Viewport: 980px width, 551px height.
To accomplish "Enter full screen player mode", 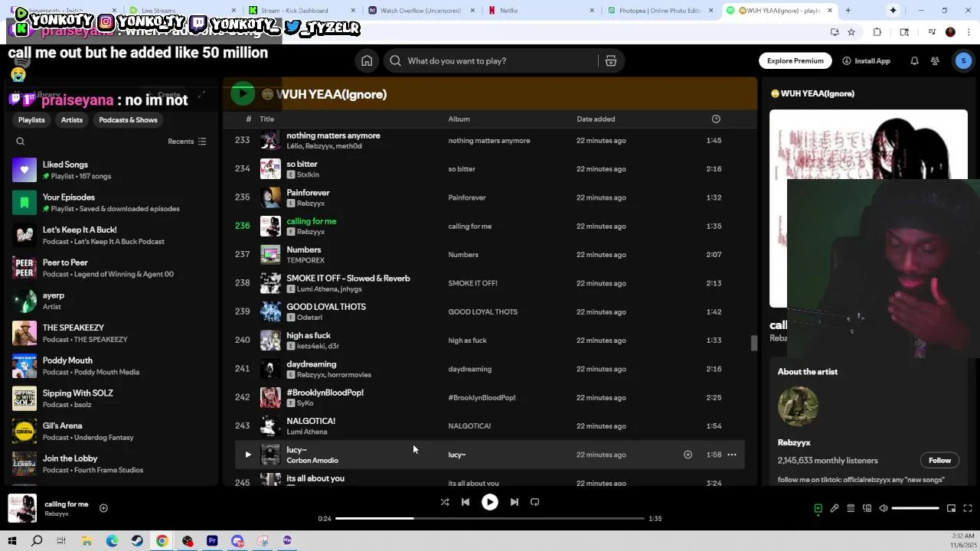I will point(968,508).
